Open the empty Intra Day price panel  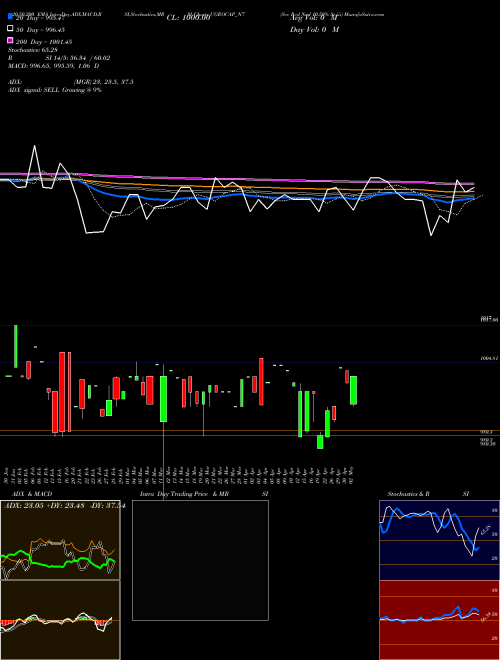(200, 560)
